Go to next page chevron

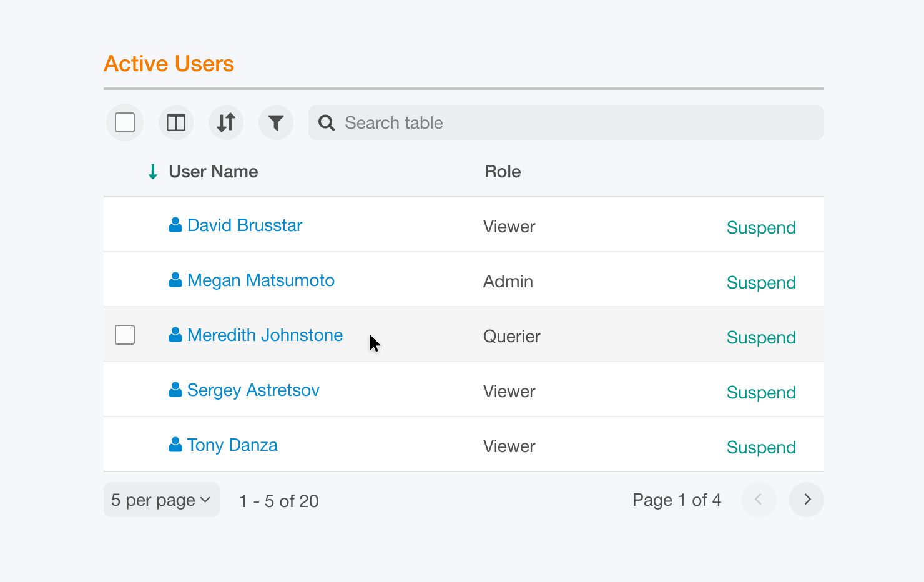coord(807,500)
